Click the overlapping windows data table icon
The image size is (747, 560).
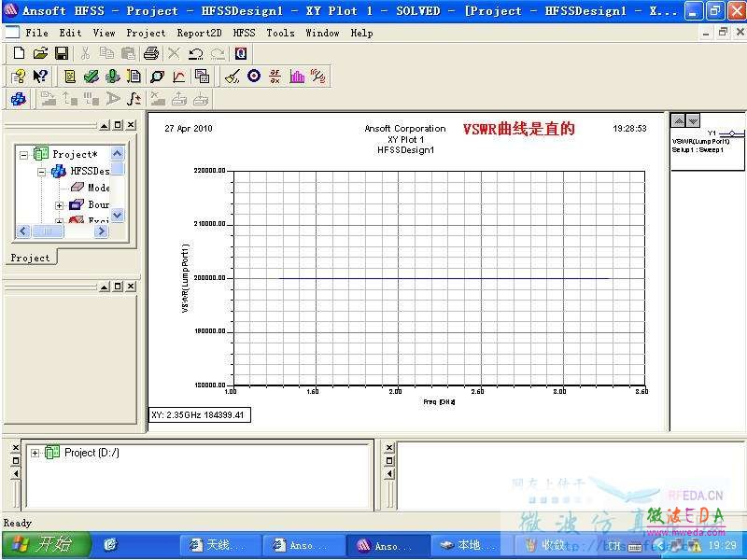click(202, 77)
